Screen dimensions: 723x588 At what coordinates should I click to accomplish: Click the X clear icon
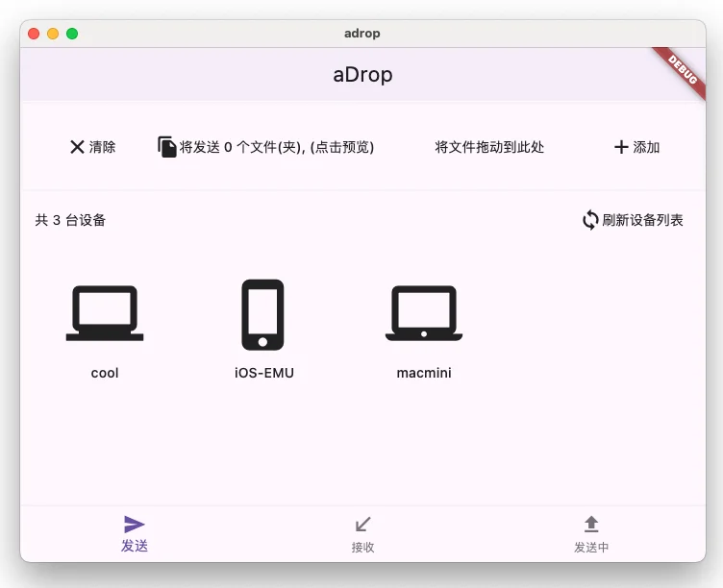point(77,147)
